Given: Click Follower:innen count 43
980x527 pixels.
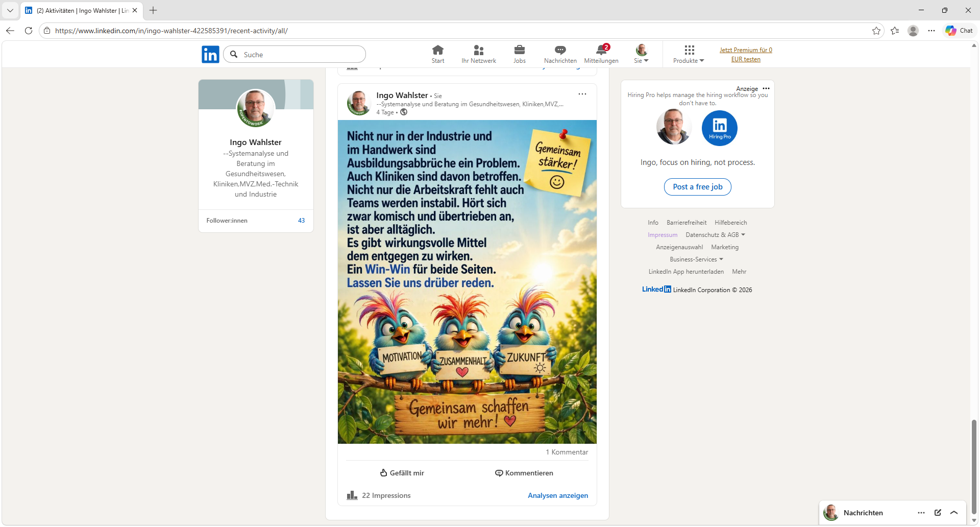Looking at the screenshot, I should [x=301, y=221].
